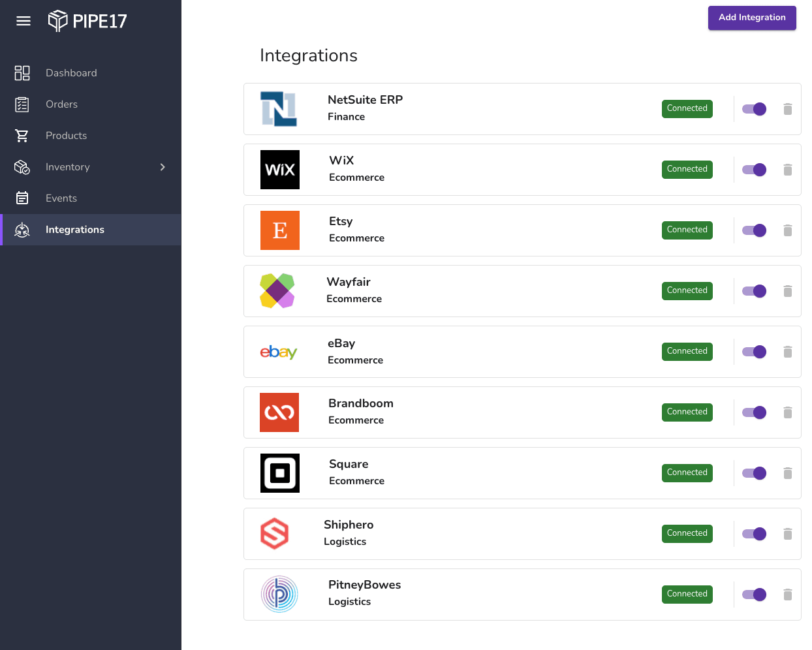The image size is (812, 650).
Task: Click the Etsy logo thumbnail
Action: coord(280,230)
